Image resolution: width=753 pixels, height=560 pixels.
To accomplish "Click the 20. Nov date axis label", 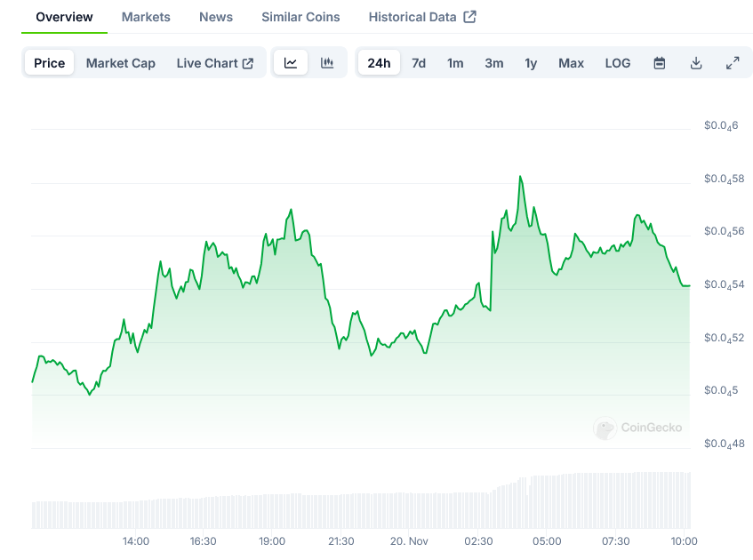I will pos(409,541).
